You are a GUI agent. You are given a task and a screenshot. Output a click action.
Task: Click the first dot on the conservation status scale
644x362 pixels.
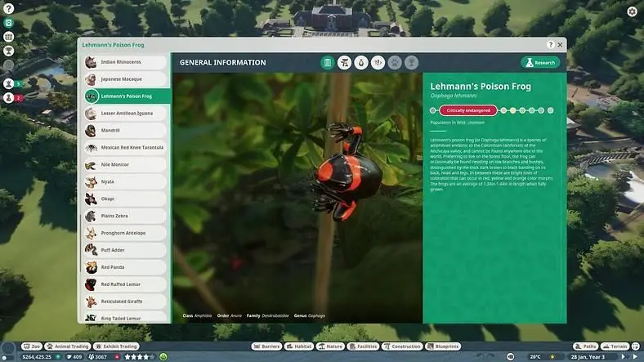tap(432, 110)
